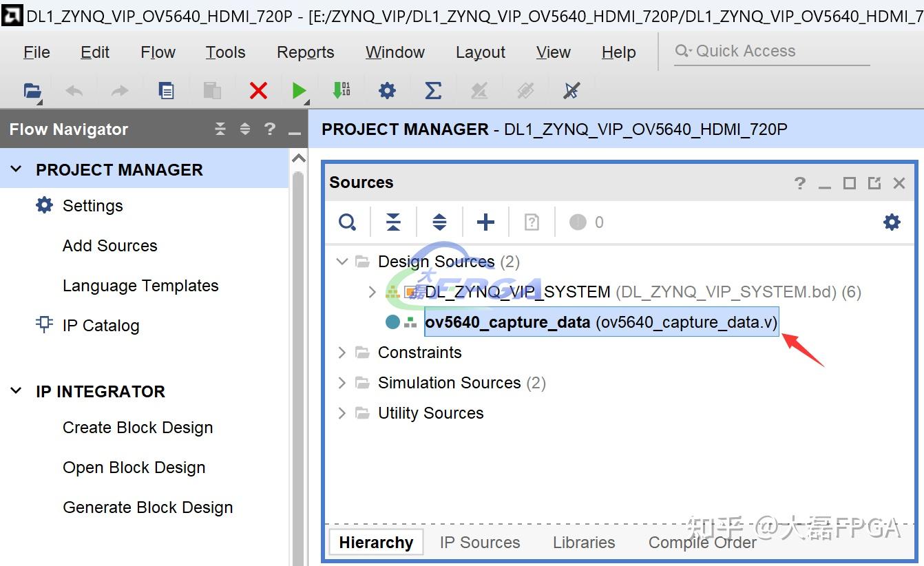
Task: Click Add Sources in Flow Navigator
Action: 109,246
